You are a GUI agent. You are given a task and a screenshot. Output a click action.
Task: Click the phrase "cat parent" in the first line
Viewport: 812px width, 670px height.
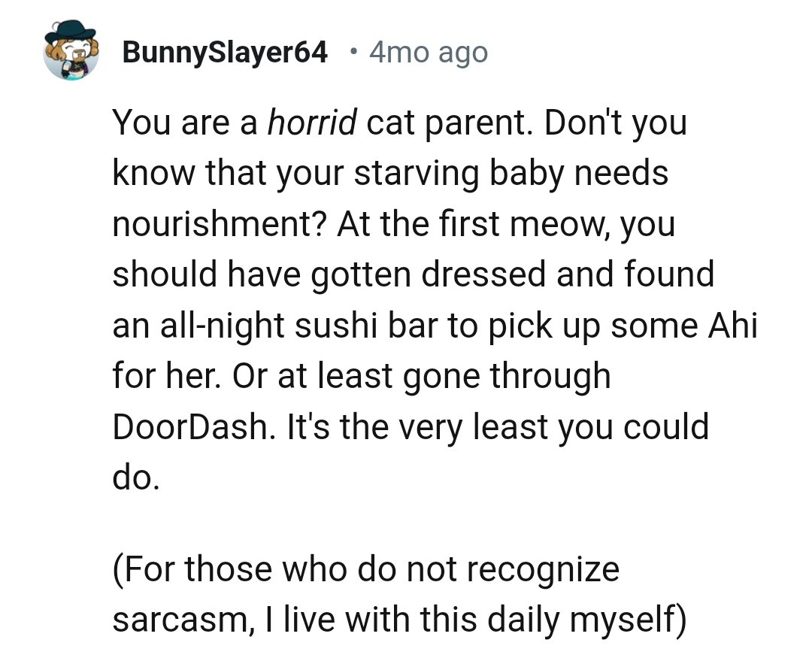(450, 123)
